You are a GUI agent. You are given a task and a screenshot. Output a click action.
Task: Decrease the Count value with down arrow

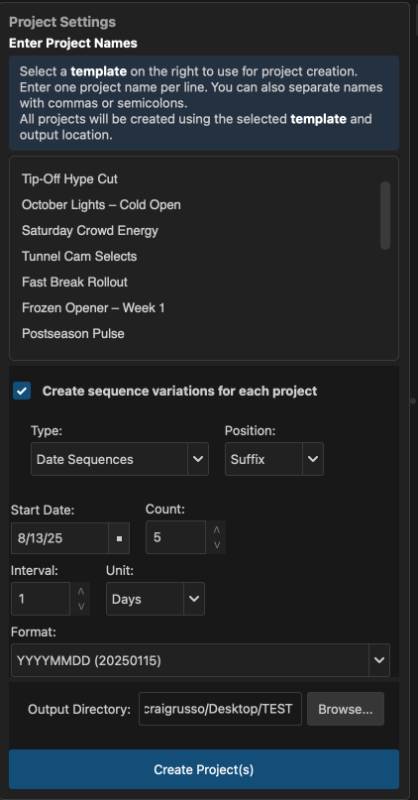tap(216, 545)
